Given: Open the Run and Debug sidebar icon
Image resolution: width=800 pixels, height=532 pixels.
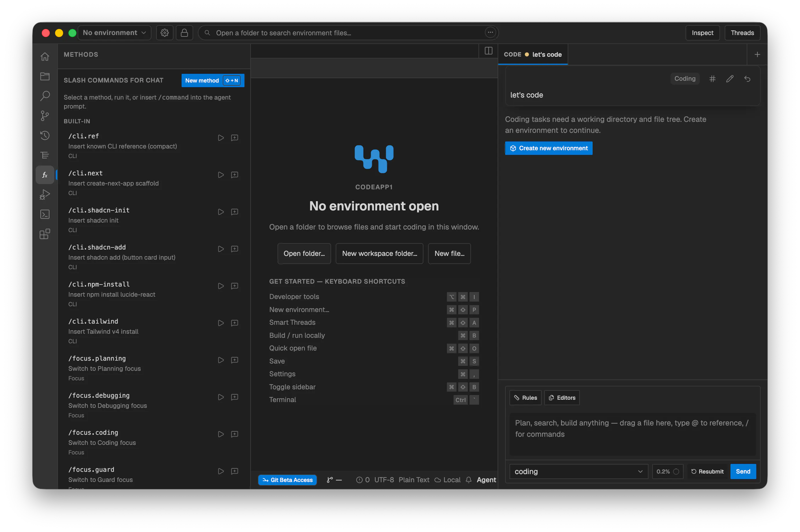Looking at the screenshot, I should click(45, 195).
